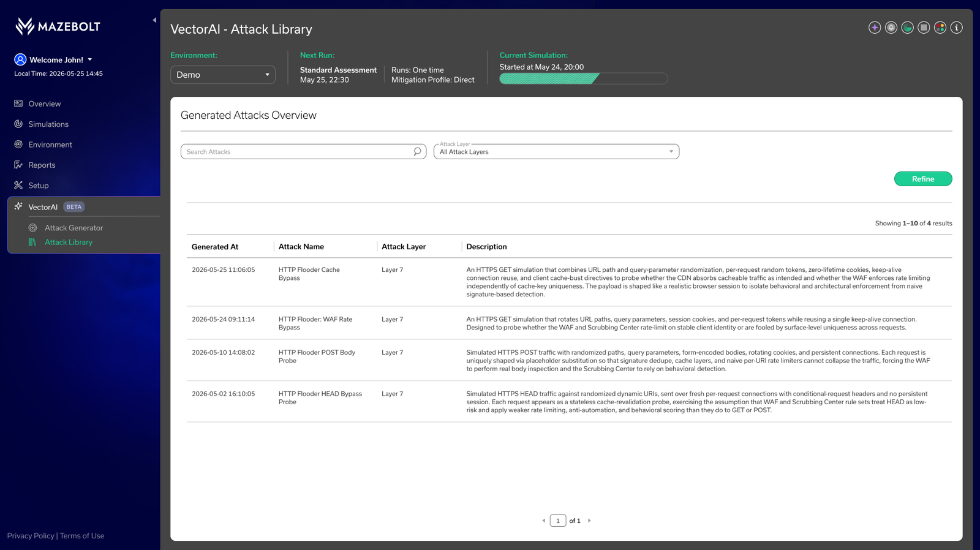Click Mitigation Profile: Direct text

coord(433,80)
